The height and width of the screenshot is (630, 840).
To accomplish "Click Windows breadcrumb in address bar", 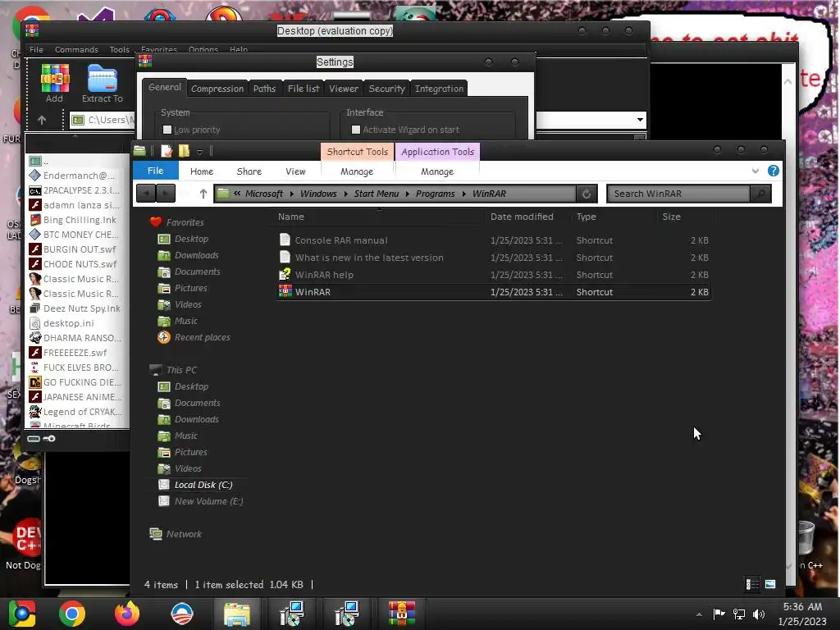I will coord(318,194).
